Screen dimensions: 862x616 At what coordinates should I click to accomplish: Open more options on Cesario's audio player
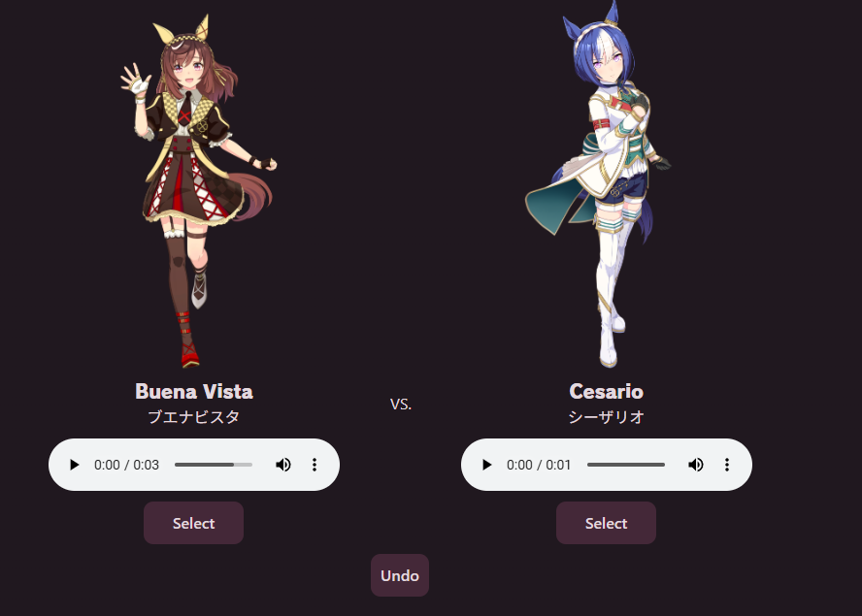[x=727, y=465]
